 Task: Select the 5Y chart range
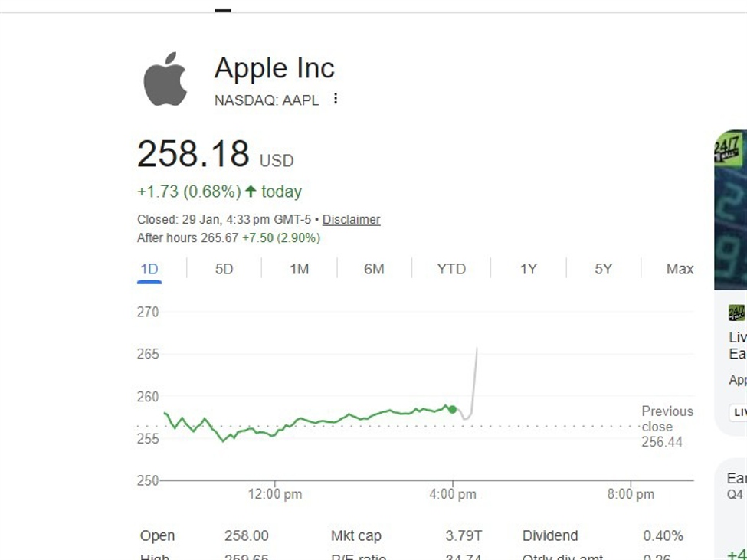604,269
